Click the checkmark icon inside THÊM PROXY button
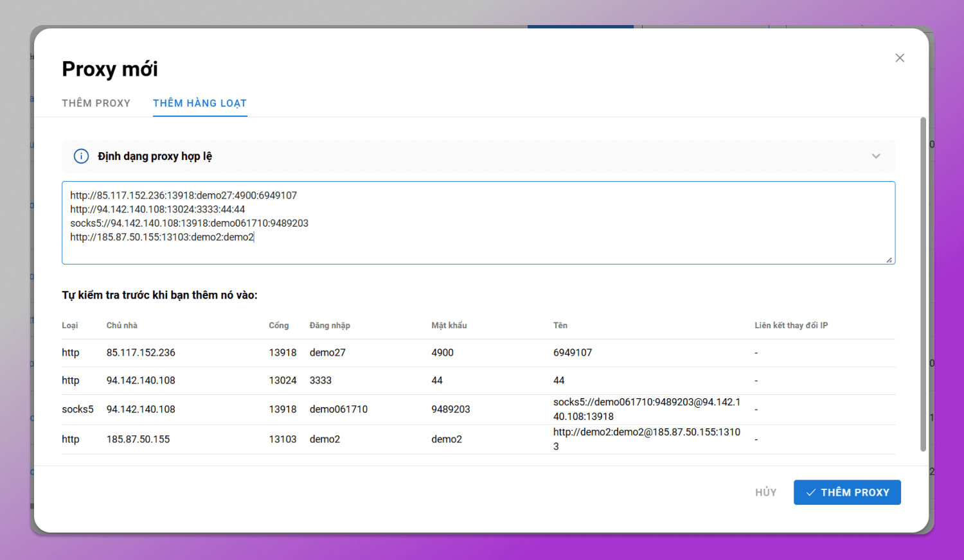The height and width of the screenshot is (560, 964). tap(811, 492)
